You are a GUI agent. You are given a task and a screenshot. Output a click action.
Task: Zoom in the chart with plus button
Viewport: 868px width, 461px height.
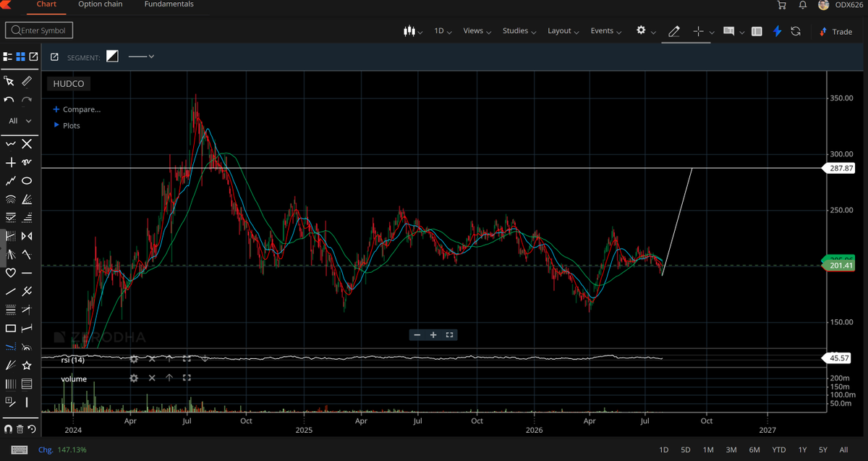tap(433, 335)
